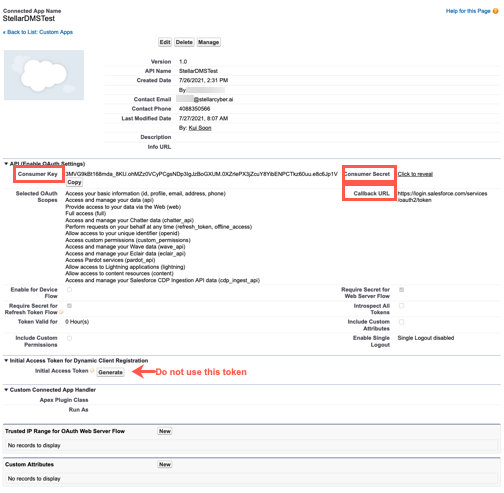Click info icon next to Initial Access Token

click(92, 371)
